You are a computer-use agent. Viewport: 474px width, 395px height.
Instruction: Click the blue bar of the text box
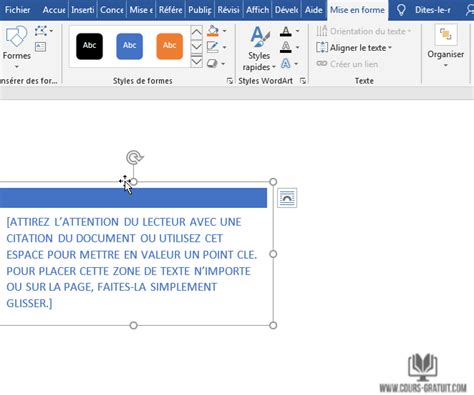click(133, 198)
